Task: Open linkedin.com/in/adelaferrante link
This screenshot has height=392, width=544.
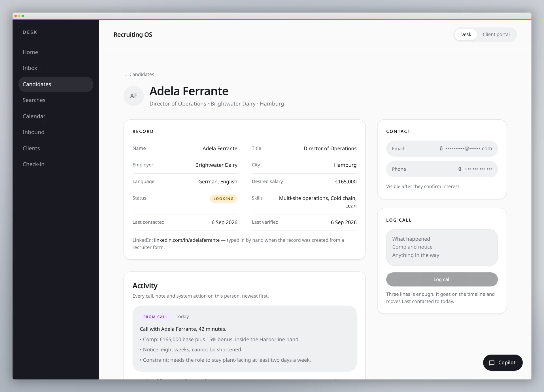Action: point(187,240)
